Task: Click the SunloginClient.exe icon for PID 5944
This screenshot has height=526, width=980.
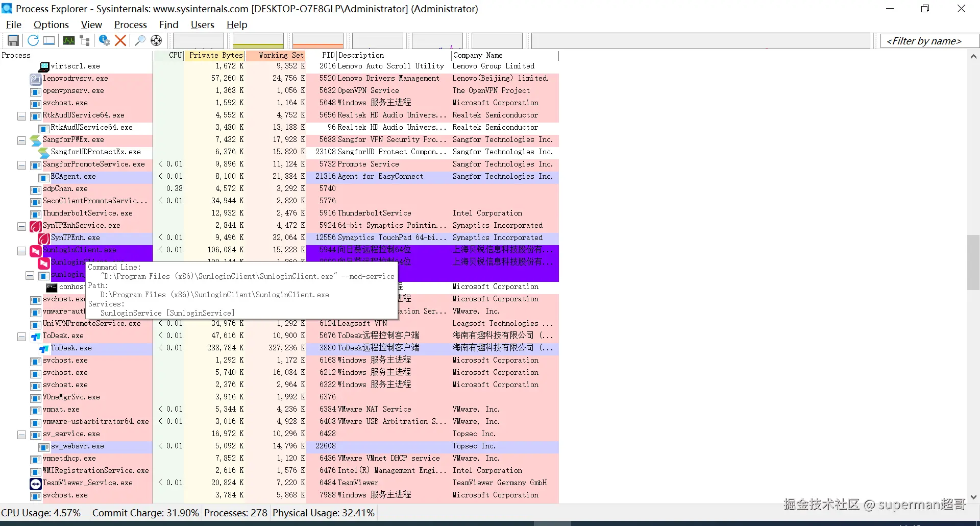Action: 36,250
